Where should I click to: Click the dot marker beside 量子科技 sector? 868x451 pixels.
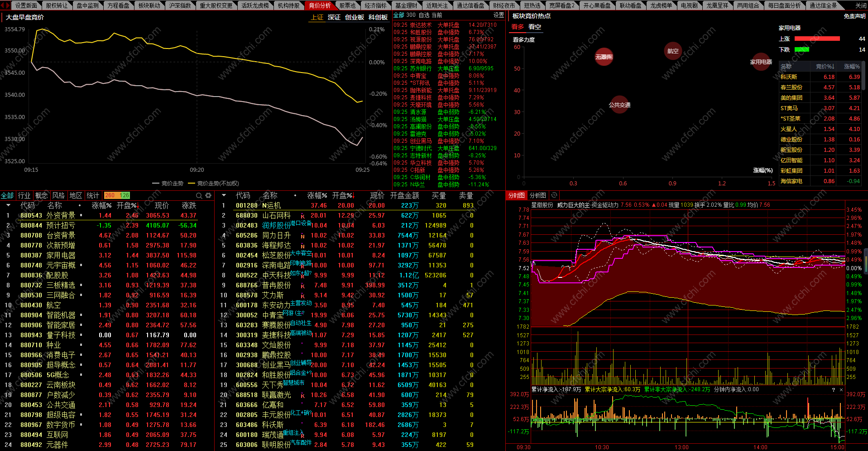click(81, 335)
